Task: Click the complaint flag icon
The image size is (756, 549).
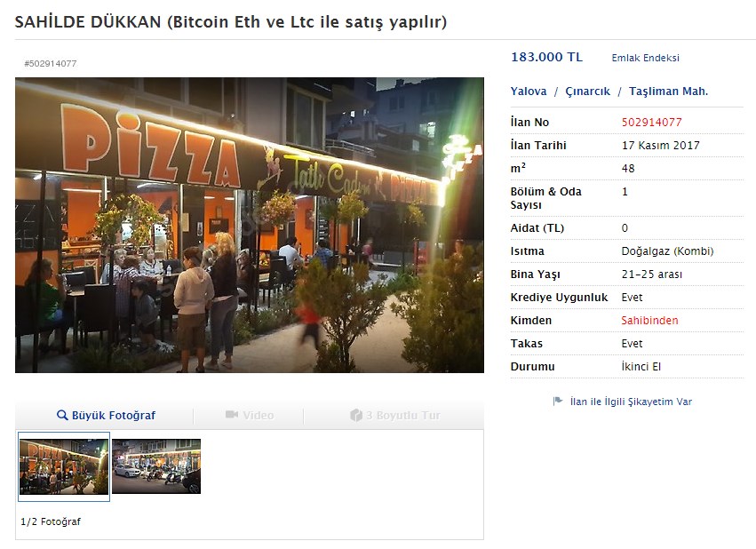Action: [x=558, y=401]
